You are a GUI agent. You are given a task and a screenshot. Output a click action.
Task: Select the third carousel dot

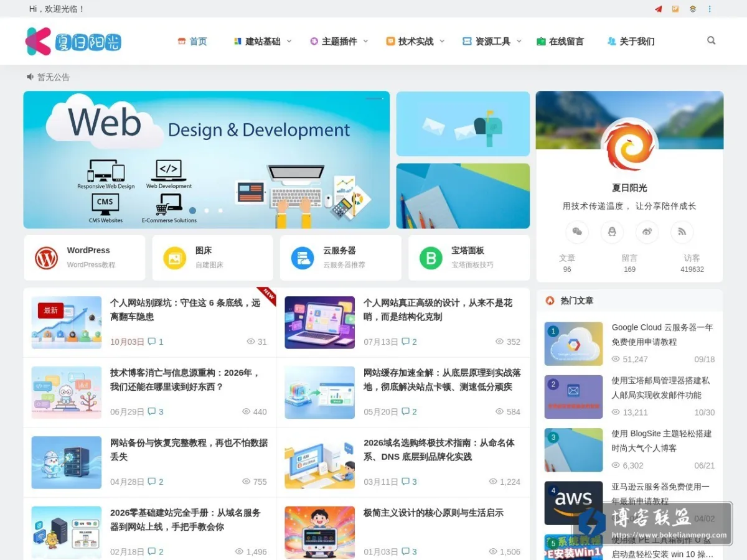click(220, 210)
